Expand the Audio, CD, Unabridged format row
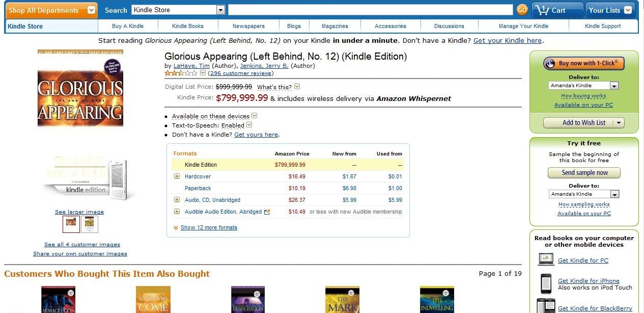This screenshot has height=313, width=644. (x=177, y=200)
